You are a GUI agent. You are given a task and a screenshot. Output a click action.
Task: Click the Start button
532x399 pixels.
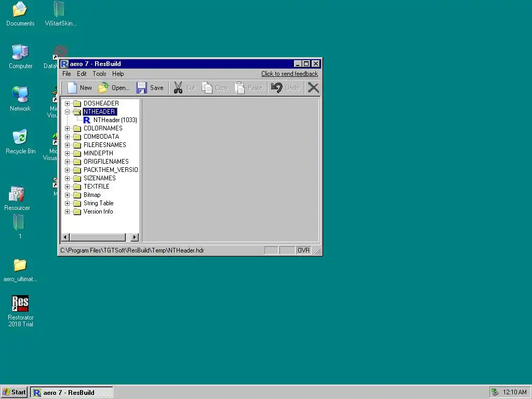tap(14, 392)
